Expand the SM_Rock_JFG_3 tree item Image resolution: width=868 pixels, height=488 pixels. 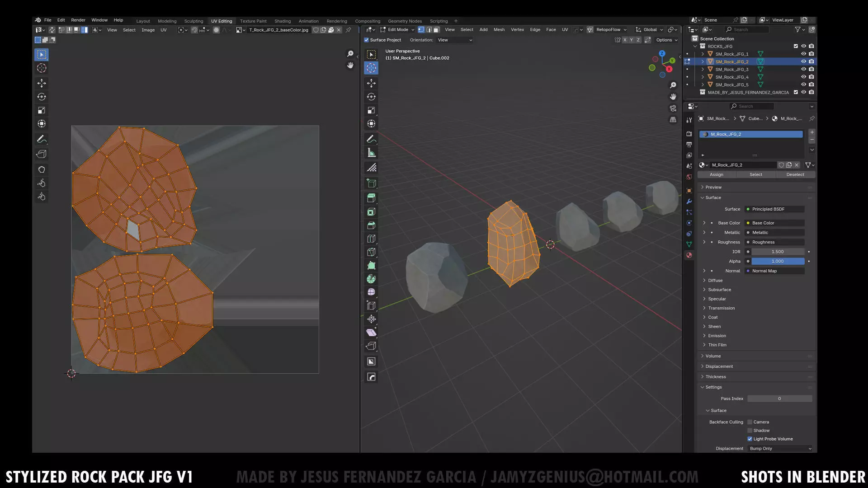coord(703,69)
